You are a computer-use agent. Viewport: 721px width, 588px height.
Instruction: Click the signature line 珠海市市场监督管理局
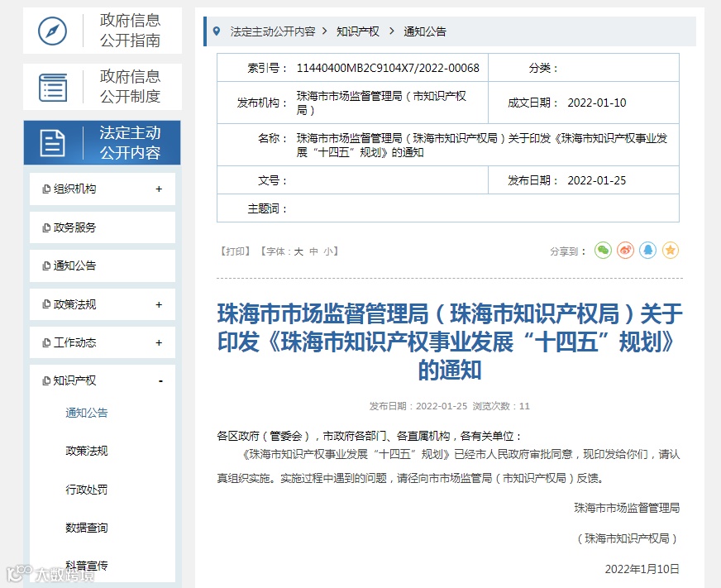pyautogui.click(x=627, y=508)
